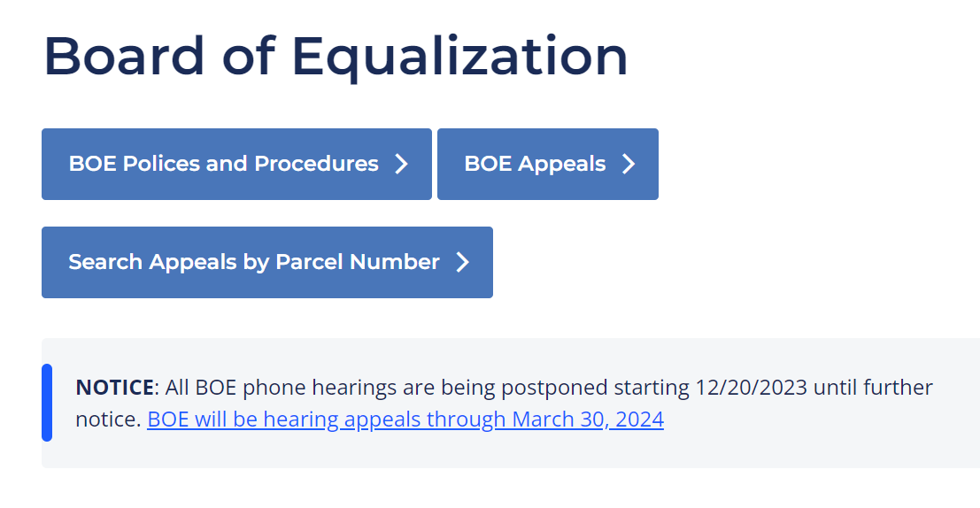
Task: Click the word Equalization in the title
Action: click(x=459, y=58)
